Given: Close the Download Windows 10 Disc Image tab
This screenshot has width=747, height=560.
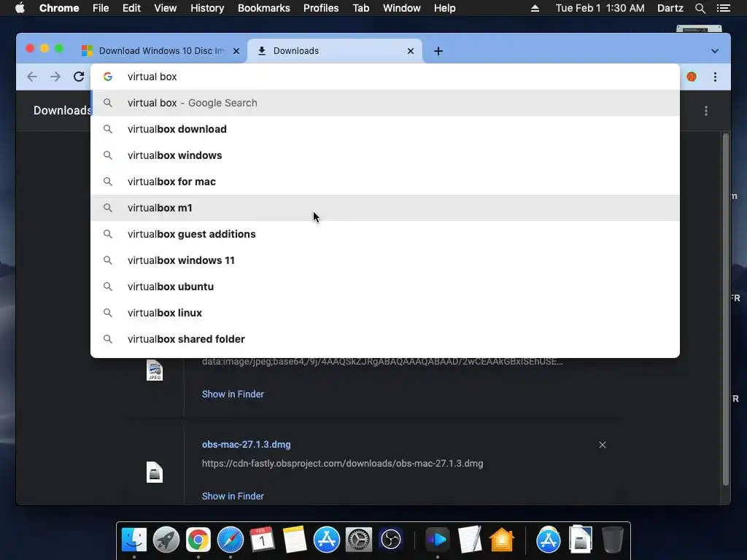Looking at the screenshot, I should pos(236,51).
